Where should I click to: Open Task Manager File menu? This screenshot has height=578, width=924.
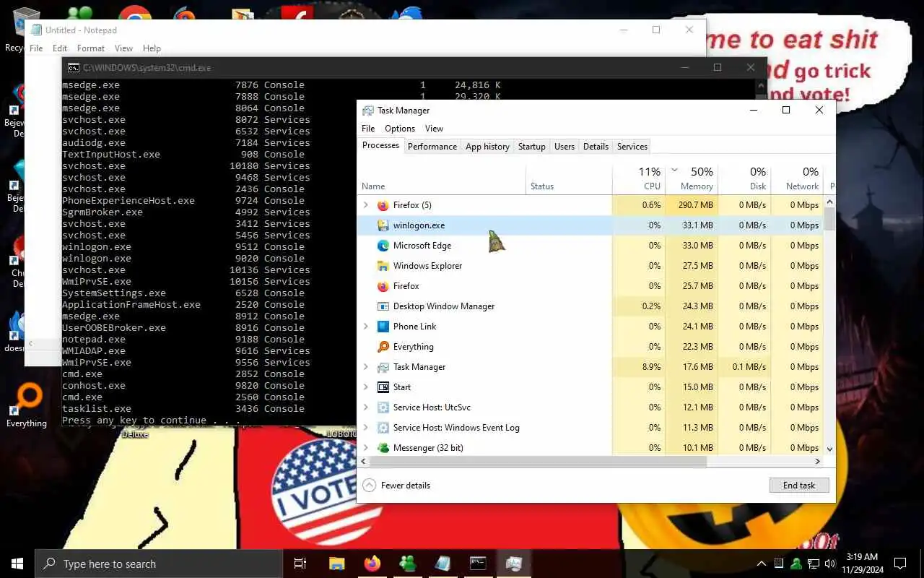(x=368, y=129)
